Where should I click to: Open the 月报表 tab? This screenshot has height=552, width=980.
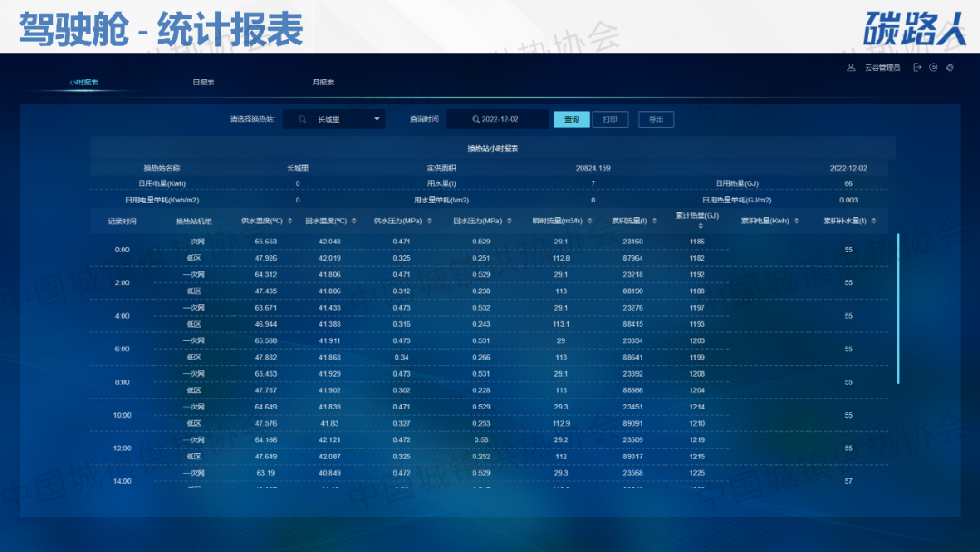[x=323, y=82]
